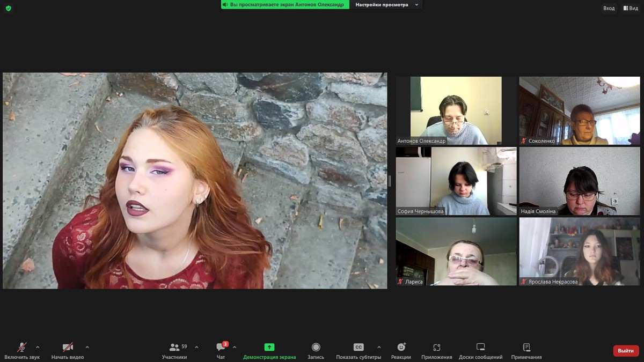This screenshot has height=362, width=644.
Task: Open the "Участники" participants panel
Action: (x=174, y=351)
